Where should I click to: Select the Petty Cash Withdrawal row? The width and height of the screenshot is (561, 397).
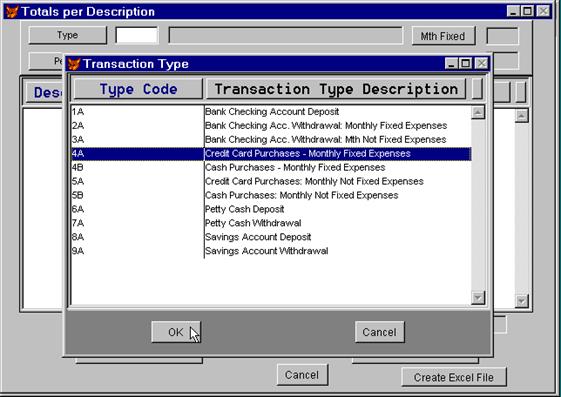[271, 223]
